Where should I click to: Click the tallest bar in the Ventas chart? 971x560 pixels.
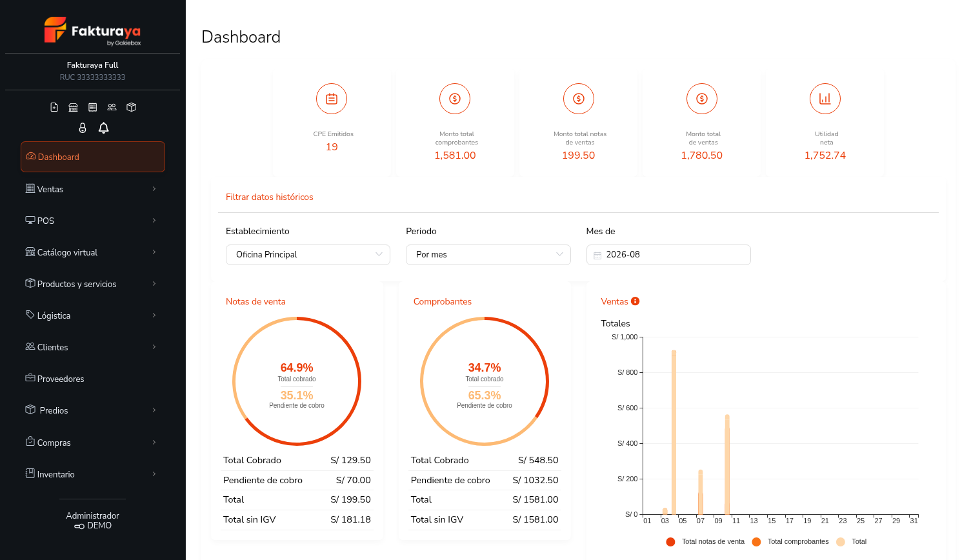674,432
